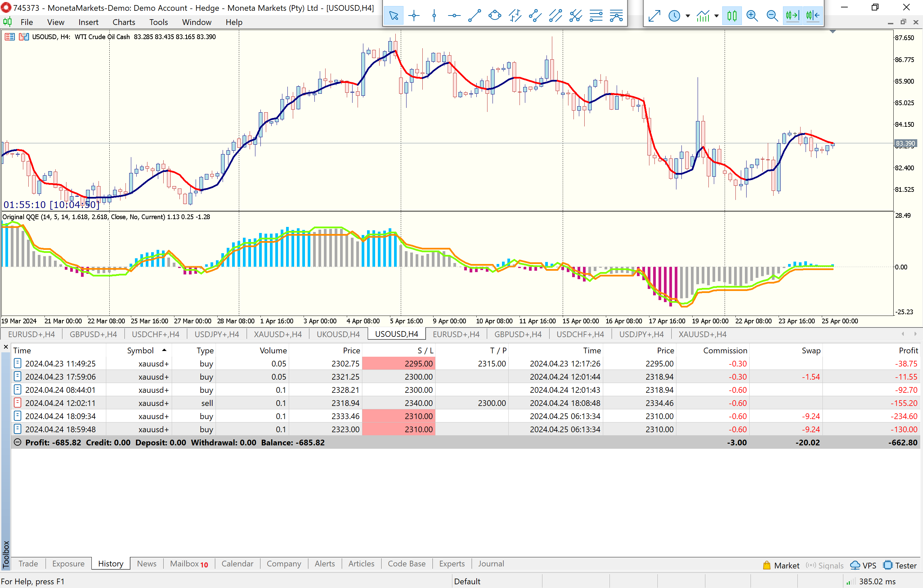Viewport: 923px width, 588px height.
Task: Click the zoom in magnifier icon
Action: click(x=752, y=16)
